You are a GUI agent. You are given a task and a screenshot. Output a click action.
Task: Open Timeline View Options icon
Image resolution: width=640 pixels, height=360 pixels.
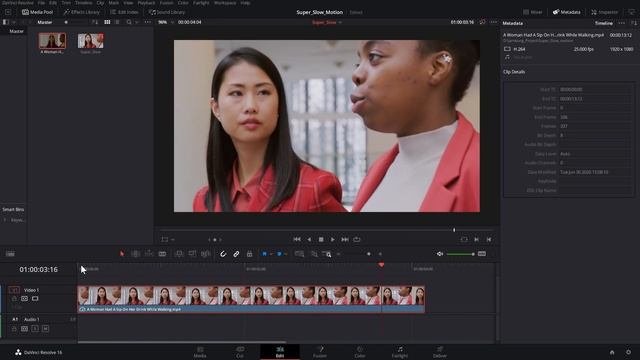click(10, 254)
